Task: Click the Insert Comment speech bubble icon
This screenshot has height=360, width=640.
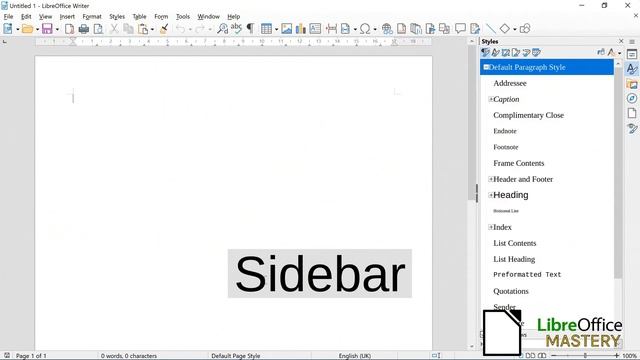Action: (460, 29)
